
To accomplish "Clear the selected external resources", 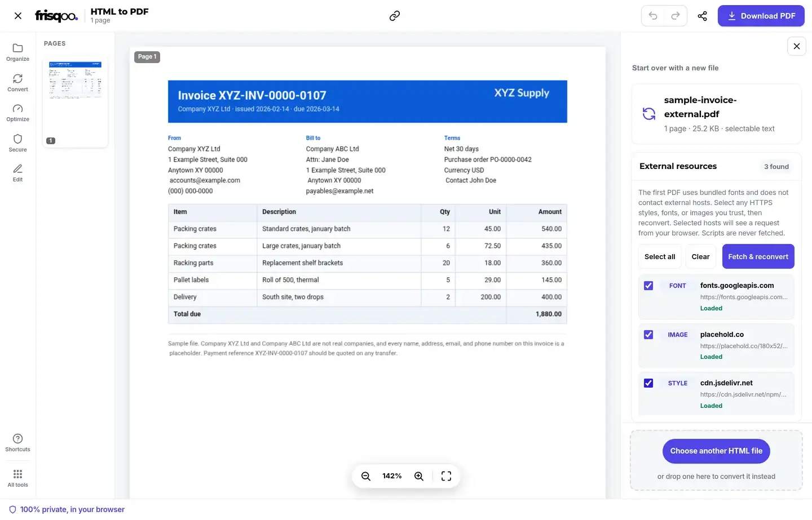I will point(700,256).
